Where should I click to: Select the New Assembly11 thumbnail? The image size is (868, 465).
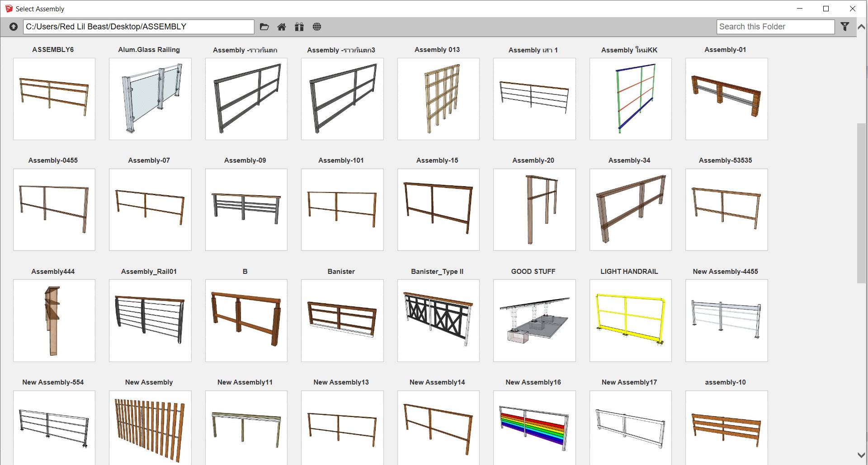(x=246, y=427)
